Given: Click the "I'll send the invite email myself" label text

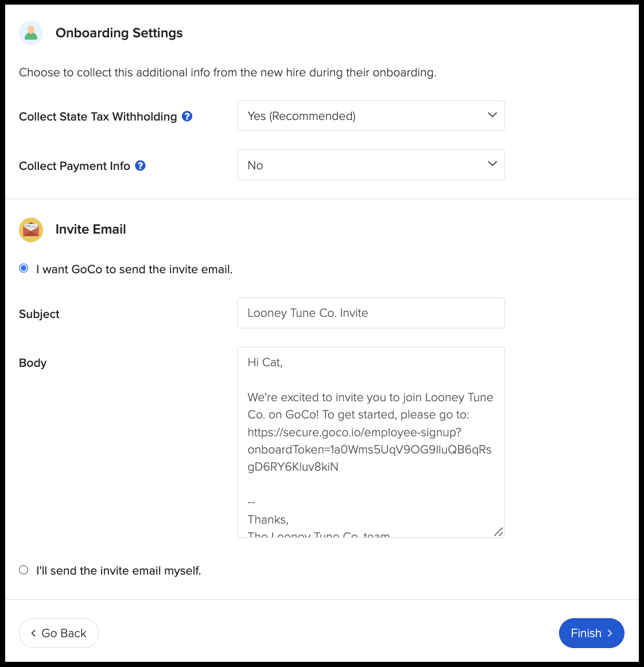Looking at the screenshot, I should click(x=119, y=571).
